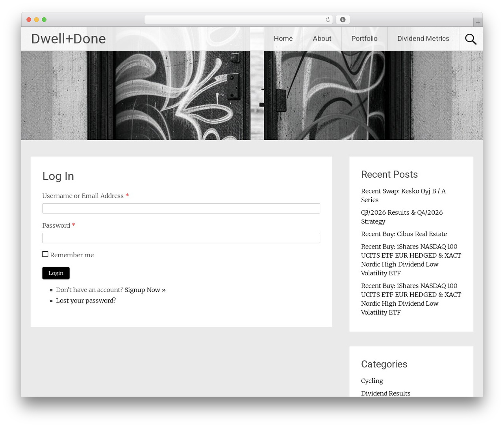Open the About menu item
The width and height of the screenshot is (504, 427).
click(322, 39)
